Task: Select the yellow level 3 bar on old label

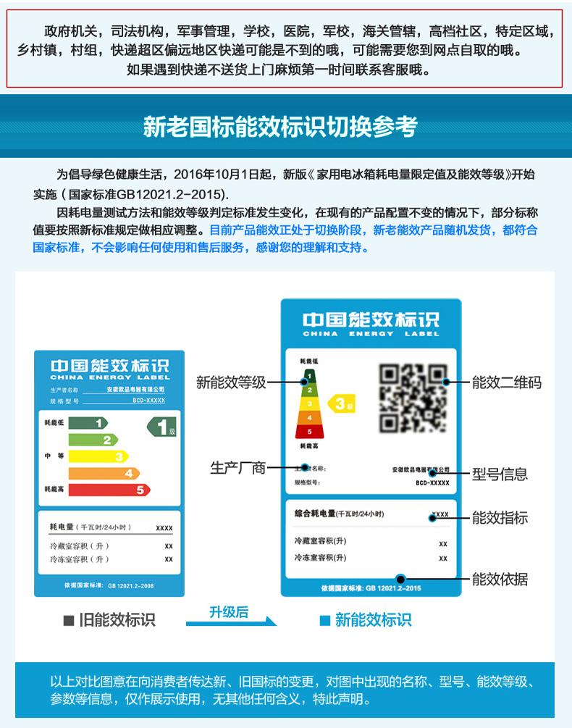Action: pos(98,456)
